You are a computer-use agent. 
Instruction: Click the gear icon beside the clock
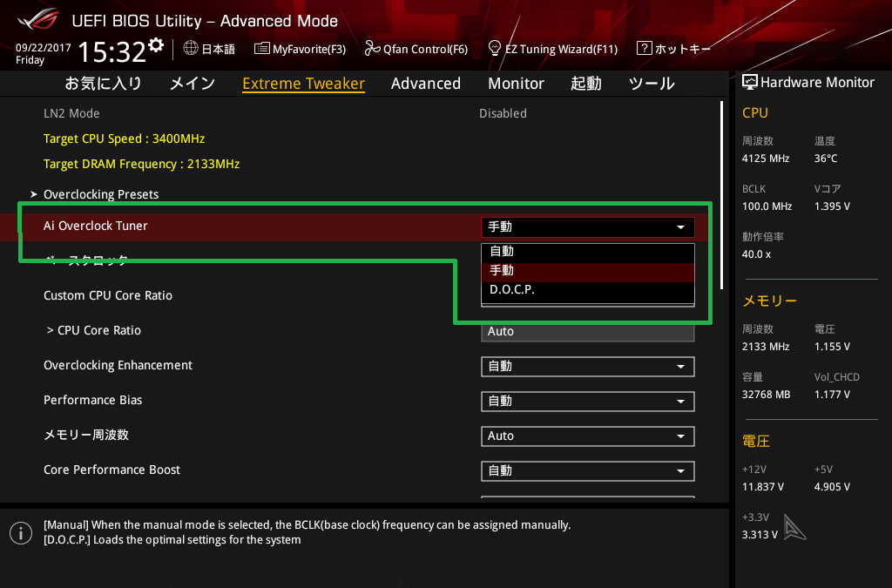tap(156, 45)
